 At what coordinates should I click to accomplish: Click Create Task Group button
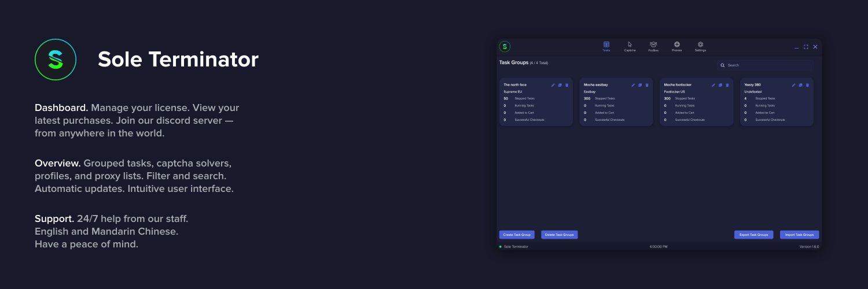click(x=517, y=235)
